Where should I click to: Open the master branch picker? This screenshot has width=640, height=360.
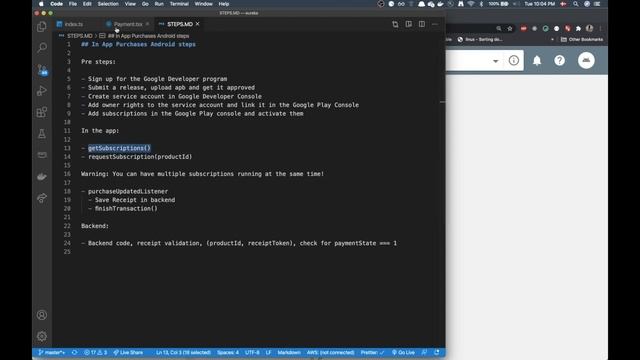51,352
